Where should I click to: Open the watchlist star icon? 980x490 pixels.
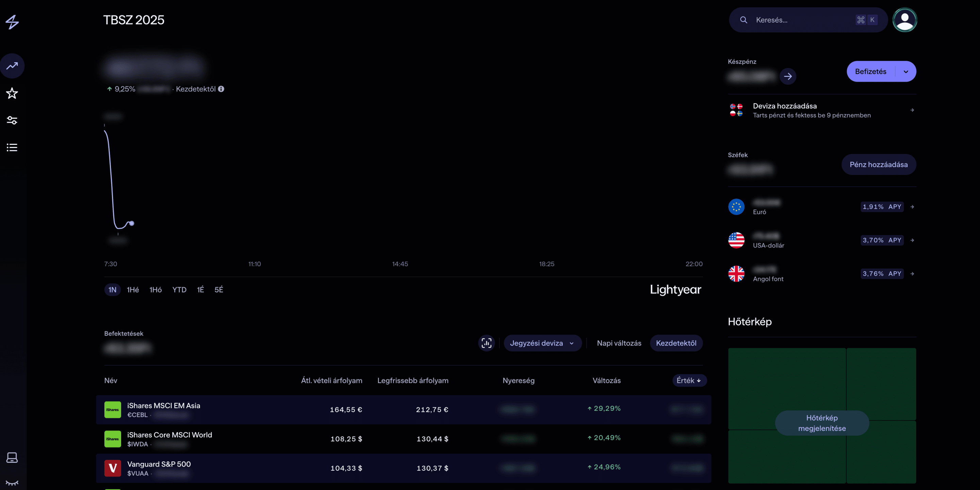click(12, 93)
